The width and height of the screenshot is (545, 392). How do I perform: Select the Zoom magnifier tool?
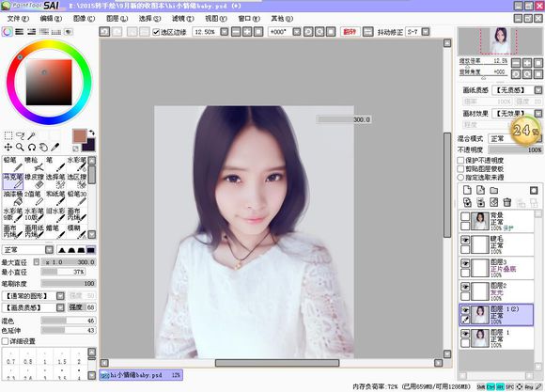[x=20, y=148]
